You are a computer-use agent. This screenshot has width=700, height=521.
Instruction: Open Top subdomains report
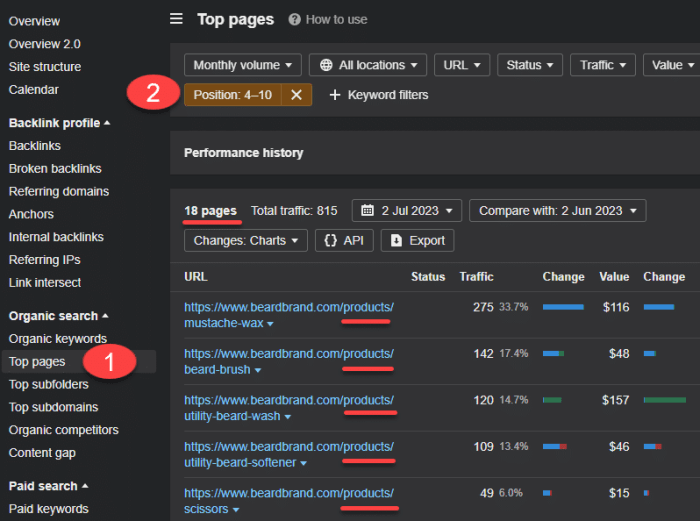54,407
